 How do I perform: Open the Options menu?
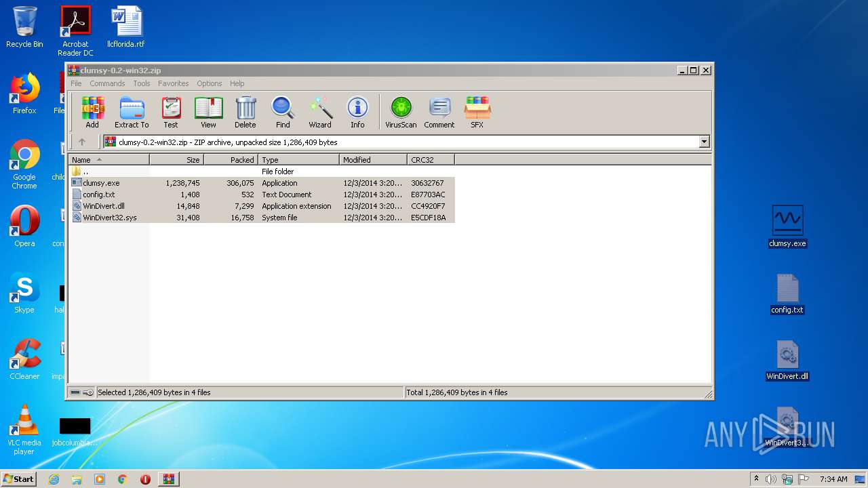tap(210, 83)
